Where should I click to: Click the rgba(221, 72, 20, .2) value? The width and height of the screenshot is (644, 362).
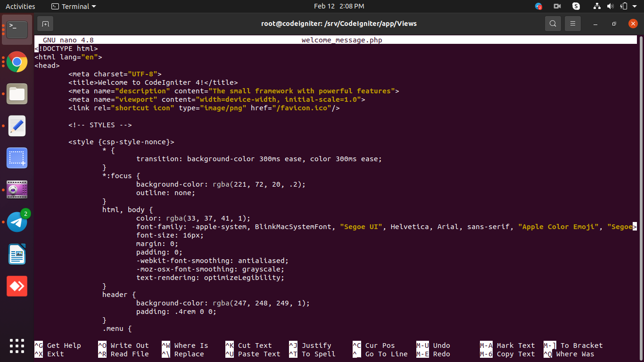pos(257,184)
